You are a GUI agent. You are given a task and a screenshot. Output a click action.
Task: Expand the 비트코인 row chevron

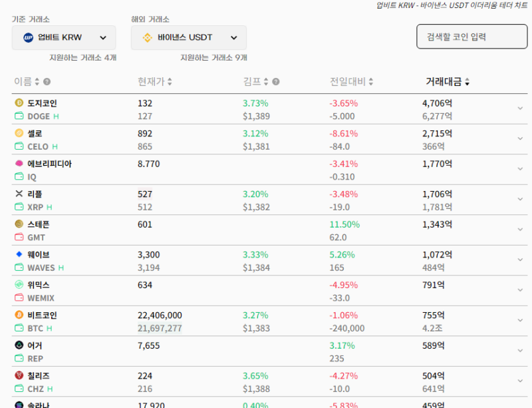(520, 320)
